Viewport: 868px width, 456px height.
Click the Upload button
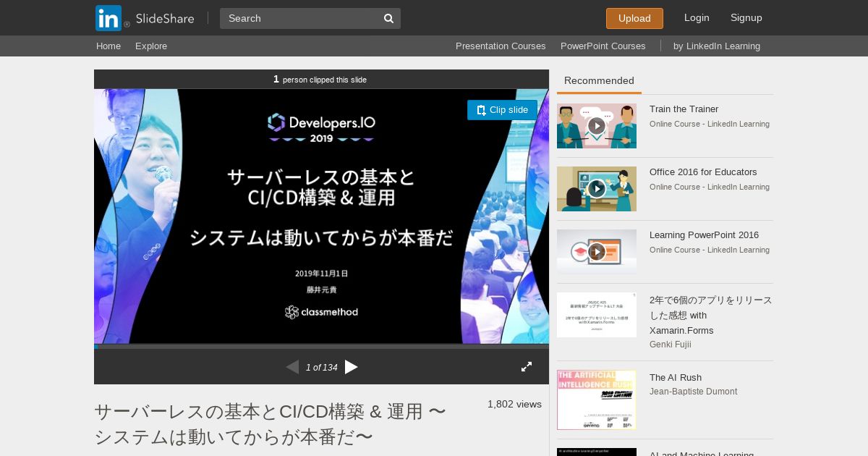pyautogui.click(x=634, y=18)
